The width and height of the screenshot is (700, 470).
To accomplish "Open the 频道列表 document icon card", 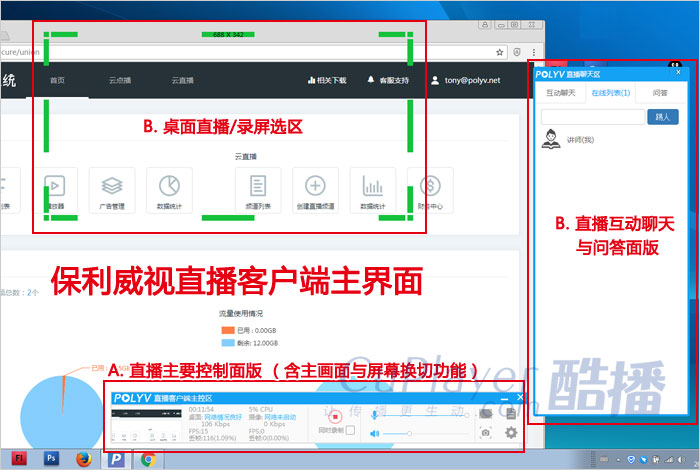I will point(258,191).
